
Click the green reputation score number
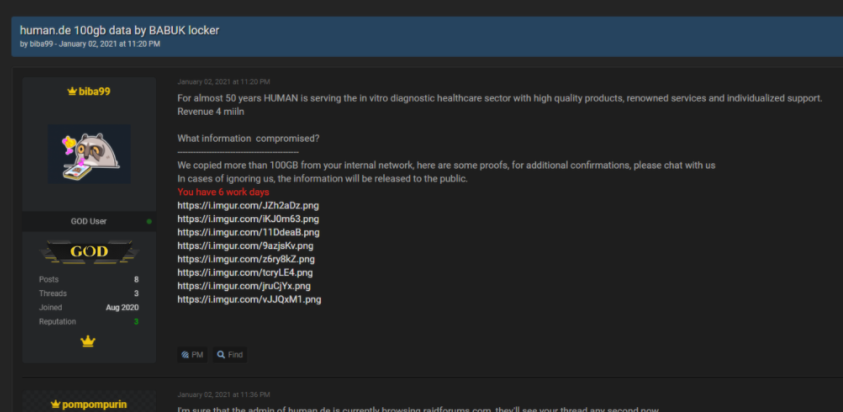[137, 322]
